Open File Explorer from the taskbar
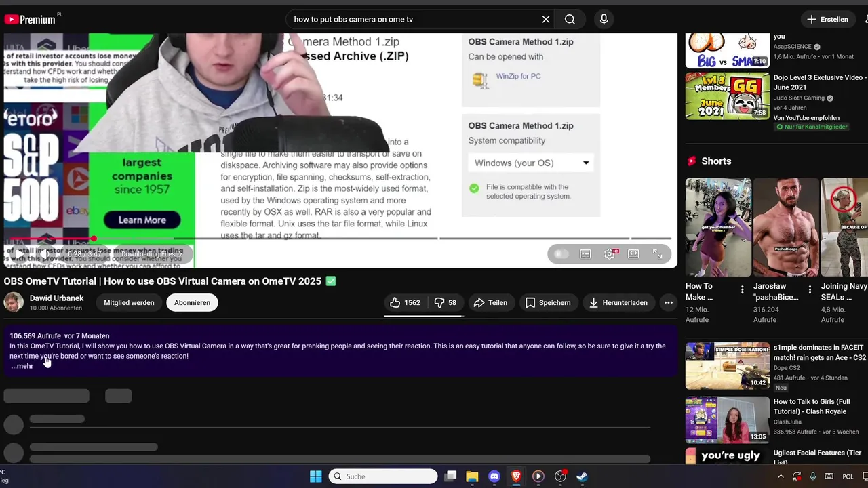 pos(472,476)
